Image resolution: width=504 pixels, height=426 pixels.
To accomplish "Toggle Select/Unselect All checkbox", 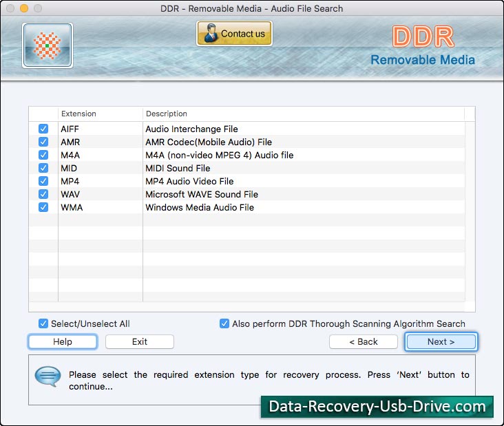I will pyautogui.click(x=43, y=323).
